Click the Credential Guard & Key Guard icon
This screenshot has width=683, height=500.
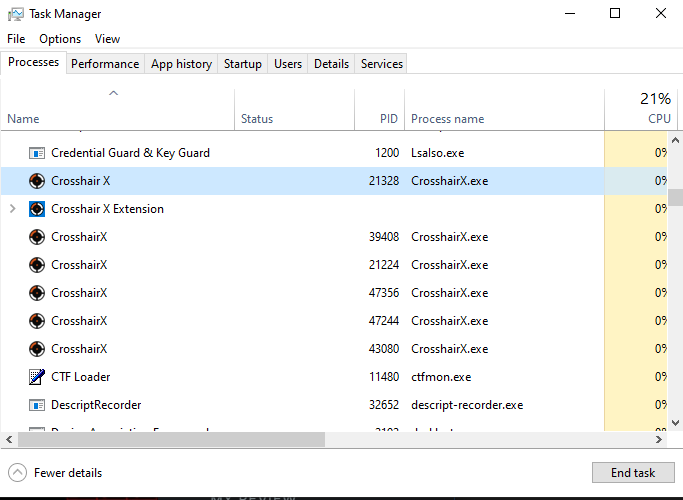[x=37, y=153]
